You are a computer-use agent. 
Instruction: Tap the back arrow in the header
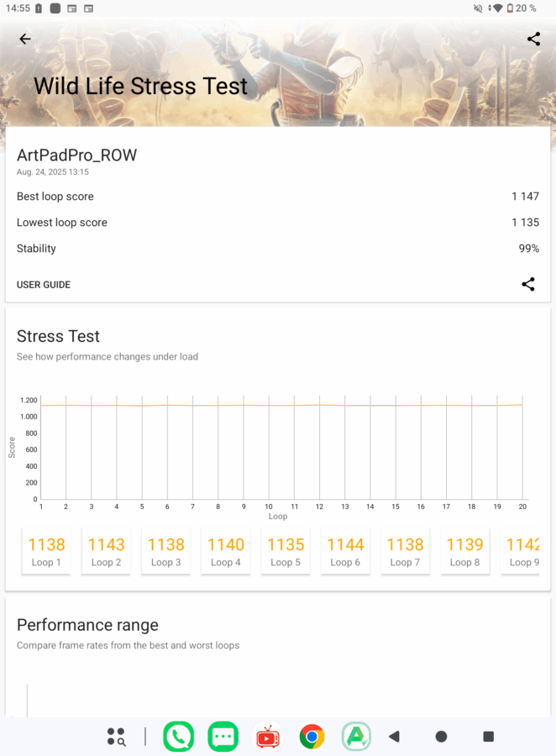click(25, 39)
